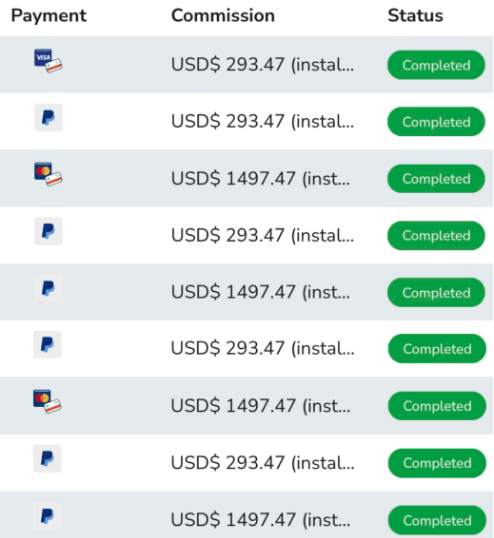This screenshot has width=494, height=538.
Task: Select the PayPal icon in the fourth row
Action: [48, 231]
